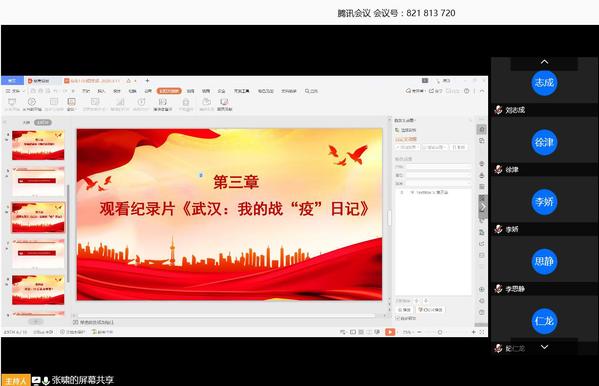Screen dimensions: 599x386
Task: Start slideshow from the beginning icon
Action: pos(12,102)
